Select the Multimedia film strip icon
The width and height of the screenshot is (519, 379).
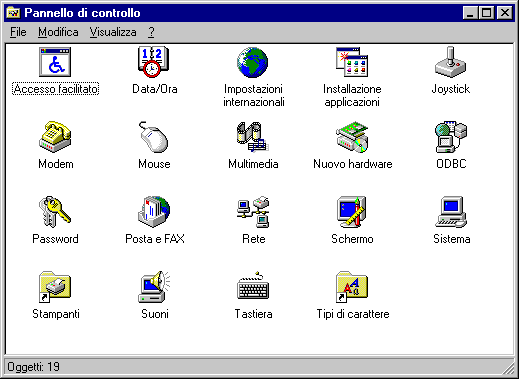coord(253,137)
